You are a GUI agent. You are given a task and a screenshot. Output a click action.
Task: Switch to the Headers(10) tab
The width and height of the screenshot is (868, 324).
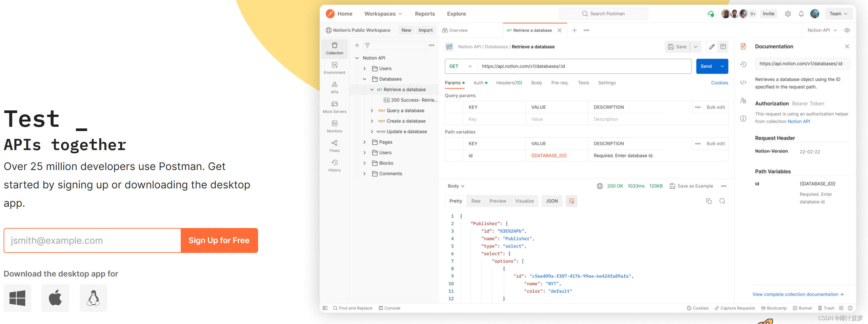(x=509, y=83)
